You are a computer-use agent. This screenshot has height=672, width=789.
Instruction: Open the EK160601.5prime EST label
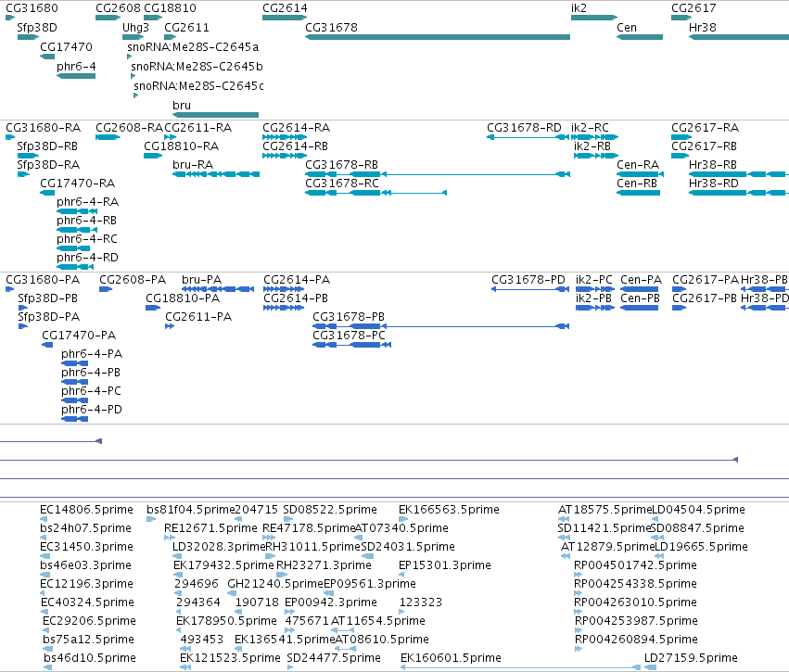pos(451,658)
